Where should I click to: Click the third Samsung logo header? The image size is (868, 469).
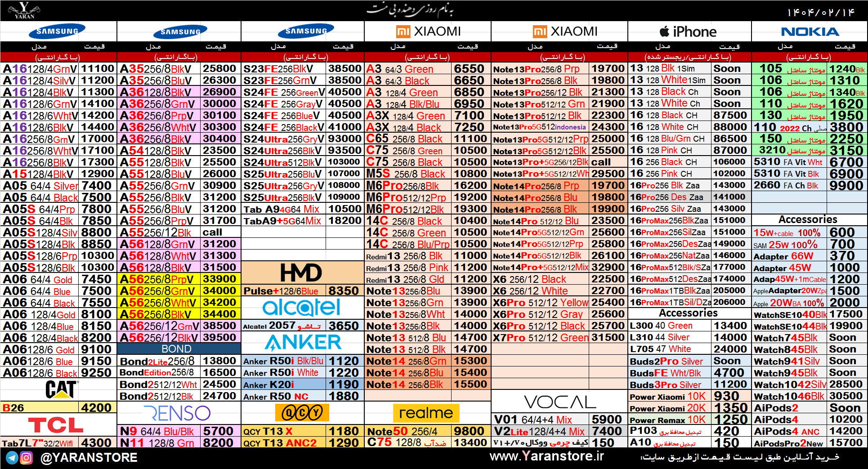[x=306, y=31]
